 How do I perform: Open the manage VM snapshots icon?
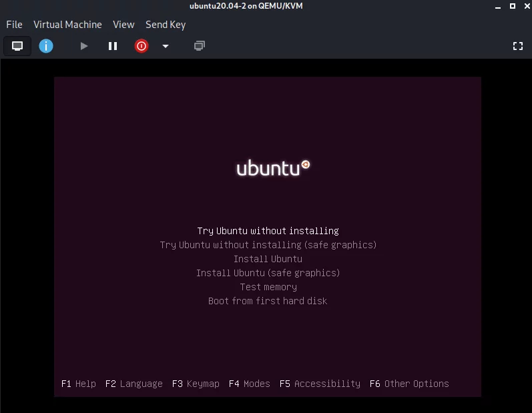point(199,46)
